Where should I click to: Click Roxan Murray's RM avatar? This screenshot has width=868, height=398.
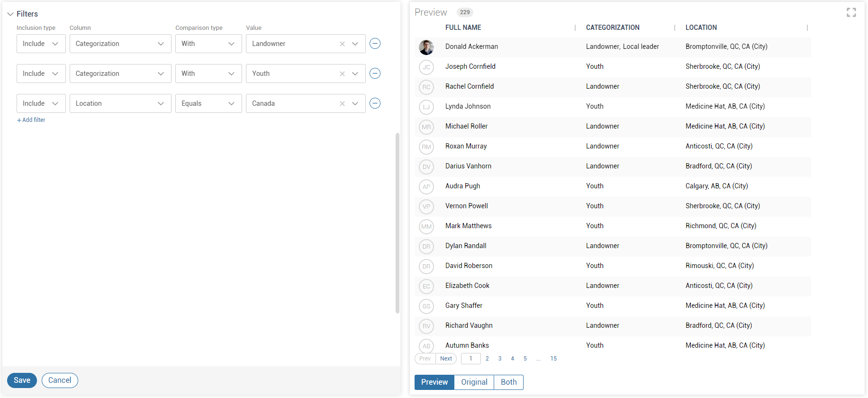[x=426, y=147]
